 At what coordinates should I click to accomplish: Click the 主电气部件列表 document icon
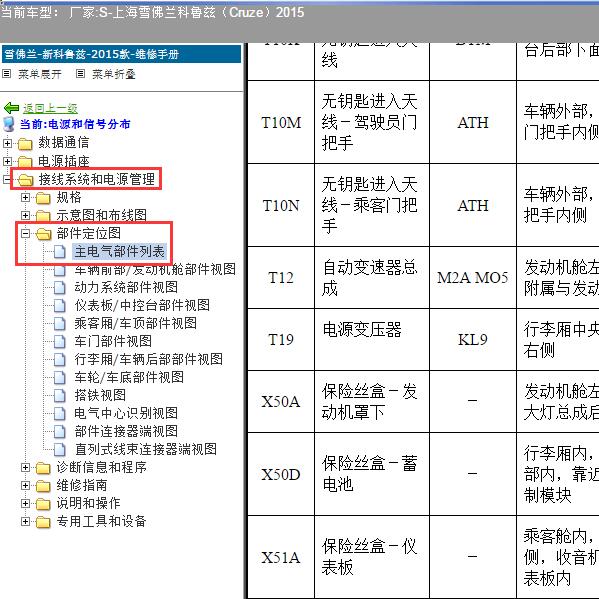(60, 252)
